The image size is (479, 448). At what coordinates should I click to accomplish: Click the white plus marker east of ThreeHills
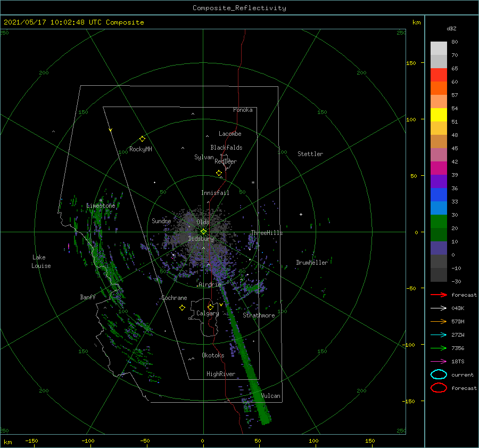click(301, 214)
